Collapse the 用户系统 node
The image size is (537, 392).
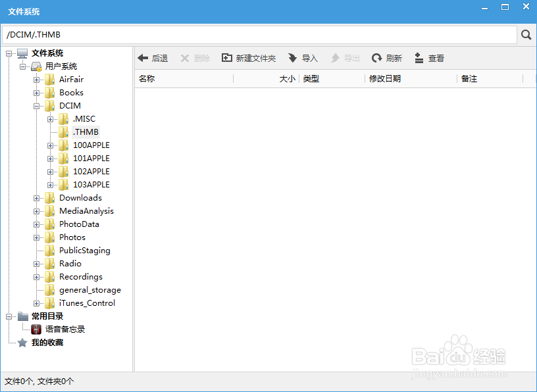[22, 66]
